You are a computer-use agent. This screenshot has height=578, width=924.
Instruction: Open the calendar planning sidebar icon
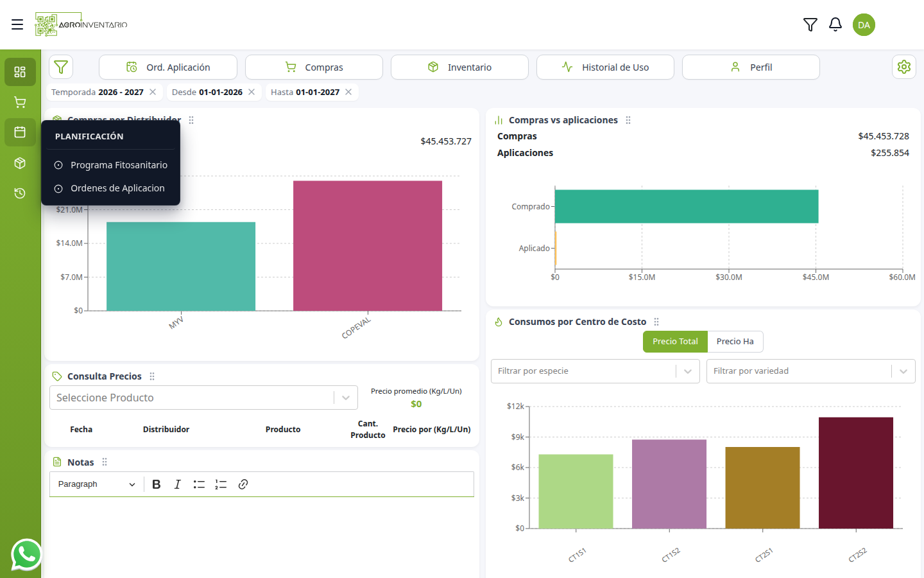click(x=20, y=132)
